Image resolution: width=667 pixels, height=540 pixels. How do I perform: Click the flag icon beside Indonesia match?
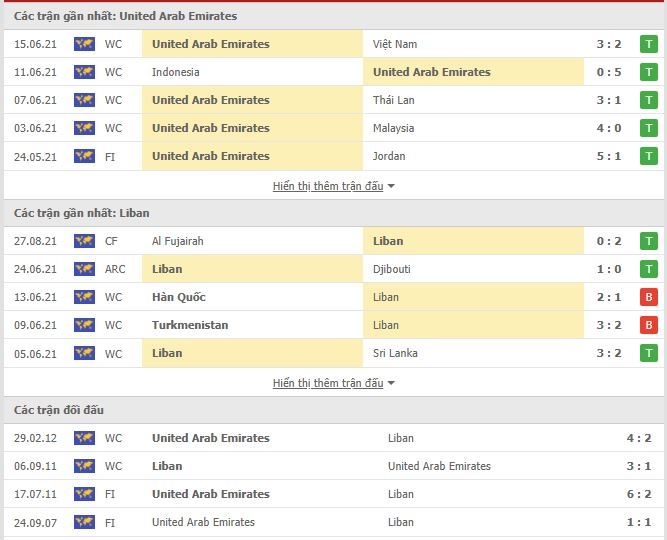click(84, 72)
